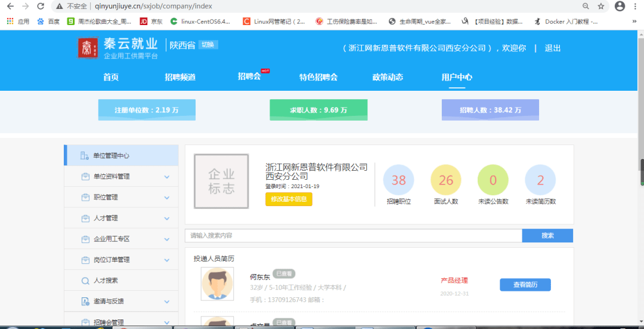This screenshot has width=644, height=329.
Task: Open the Docker 入门教程 bookmark
Action: [x=565, y=21]
